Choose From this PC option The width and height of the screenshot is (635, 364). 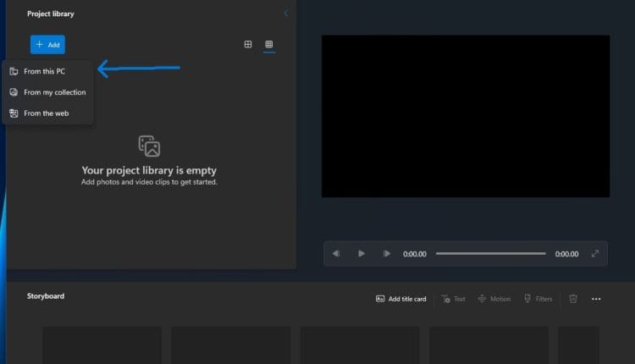coord(47,71)
